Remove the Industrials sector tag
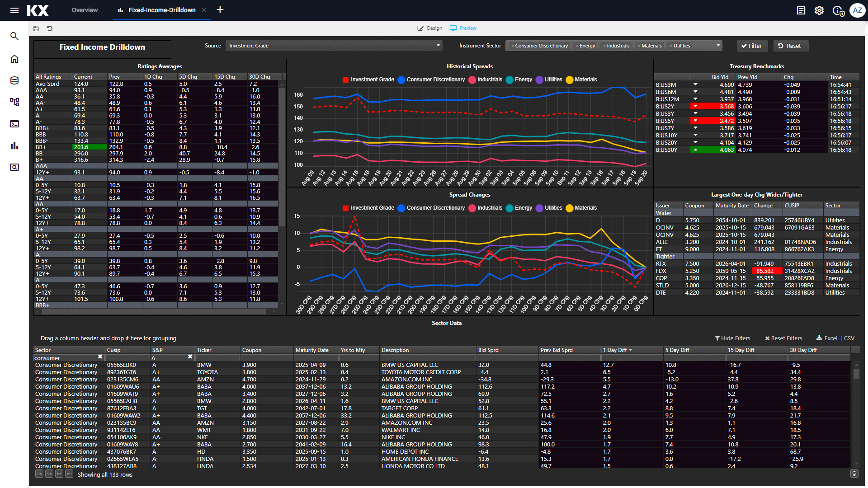Image resolution: width=868 pixels, height=488 pixels. coord(604,46)
